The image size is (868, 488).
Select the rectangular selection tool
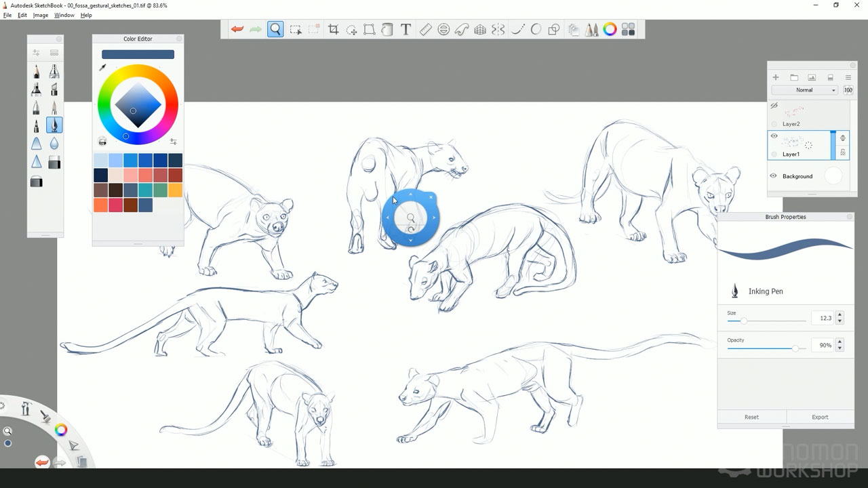296,29
